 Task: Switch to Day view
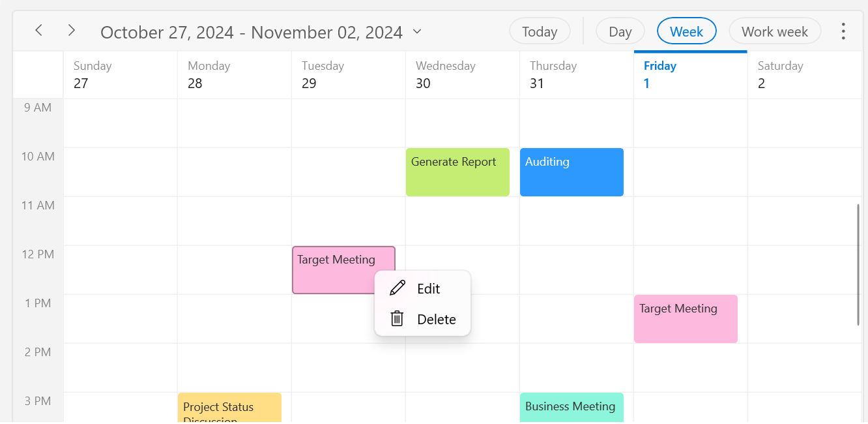[620, 31]
